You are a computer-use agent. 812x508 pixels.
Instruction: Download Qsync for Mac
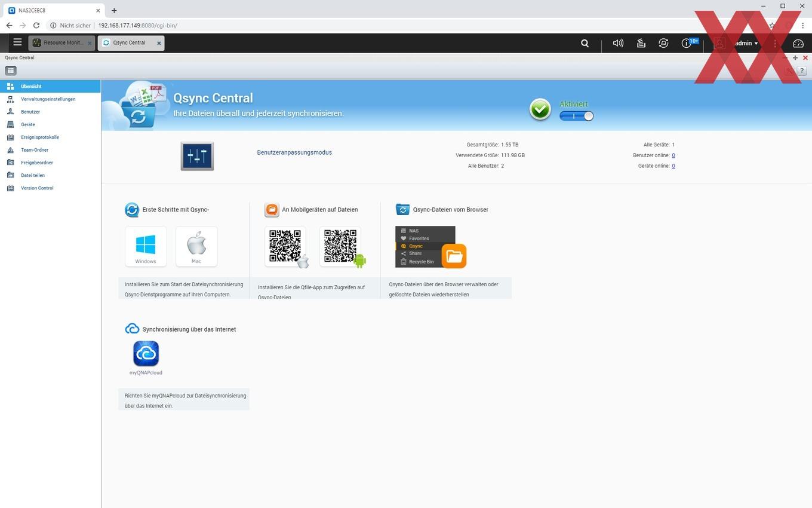(x=196, y=246)
